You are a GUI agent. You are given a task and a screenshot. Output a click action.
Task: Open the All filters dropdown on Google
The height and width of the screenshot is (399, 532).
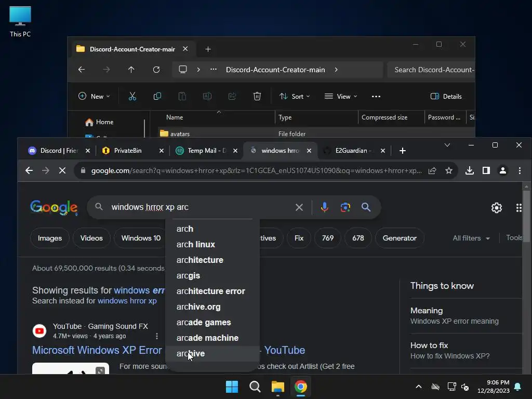click(x=471, y=238)
